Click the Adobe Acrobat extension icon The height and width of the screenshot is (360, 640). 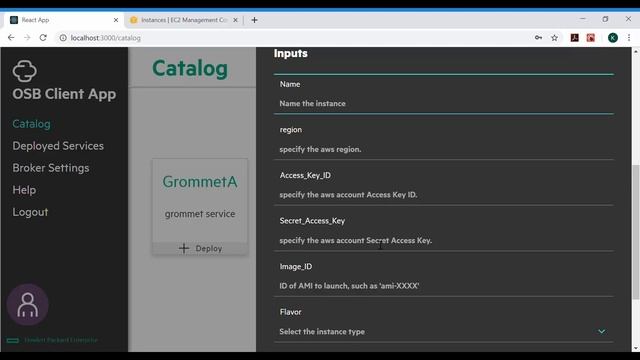click(x=574, y=38)
